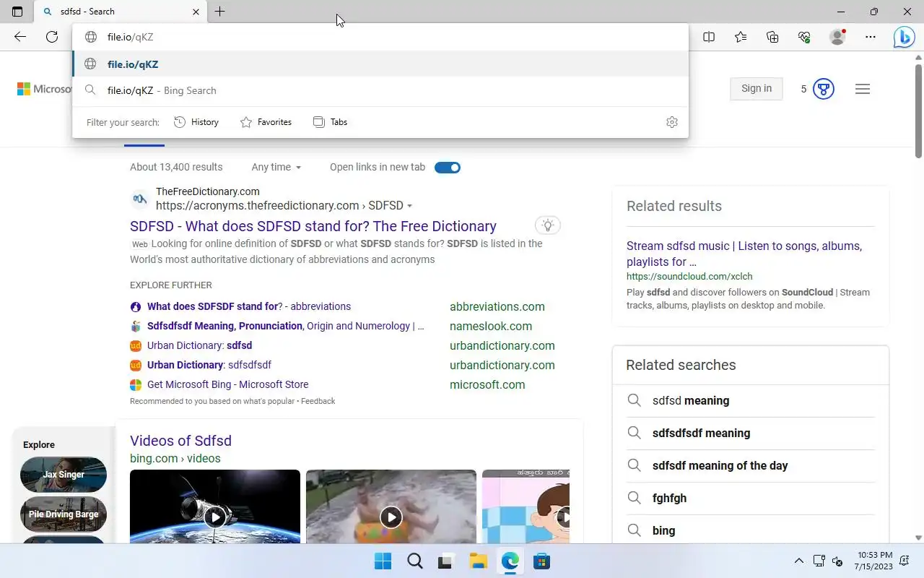Filter suggestions by Favorites
Image resolution: width=924 pixels, height=578 pixels.
tap(266, 122)
